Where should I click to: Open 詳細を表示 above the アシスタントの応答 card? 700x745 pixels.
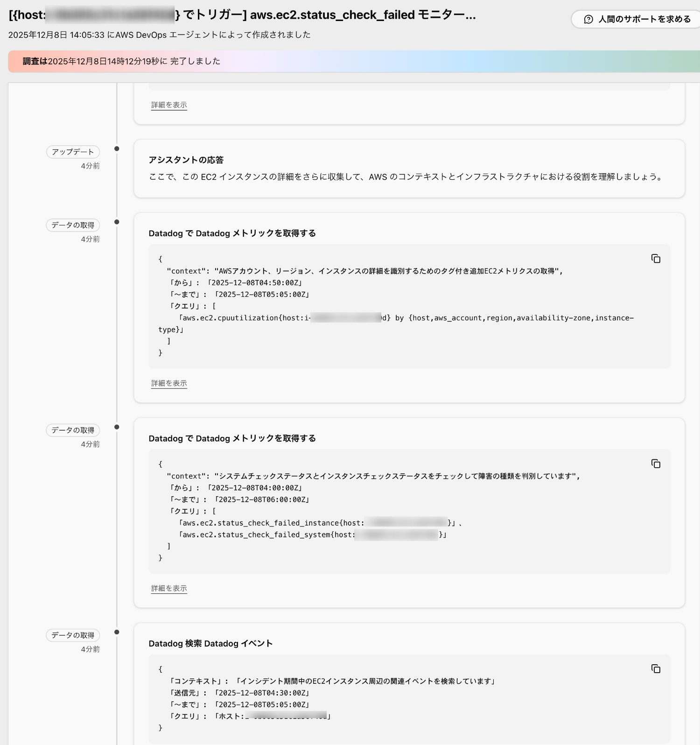pos(169,105)
